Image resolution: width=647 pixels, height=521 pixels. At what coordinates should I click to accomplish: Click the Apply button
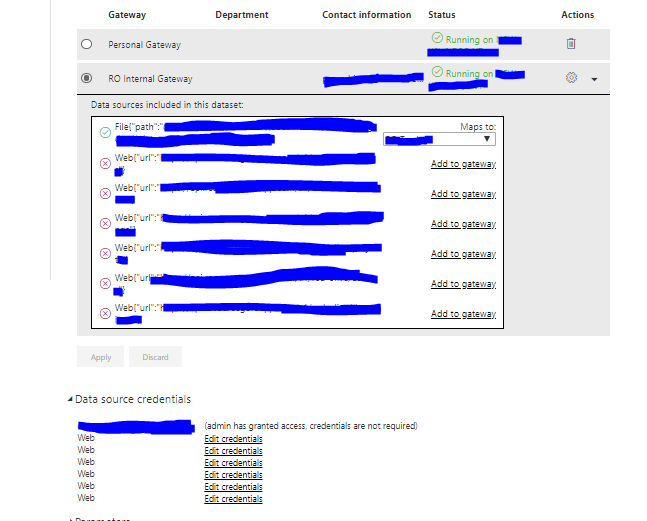pyautogui.click(x=100, y=357)
